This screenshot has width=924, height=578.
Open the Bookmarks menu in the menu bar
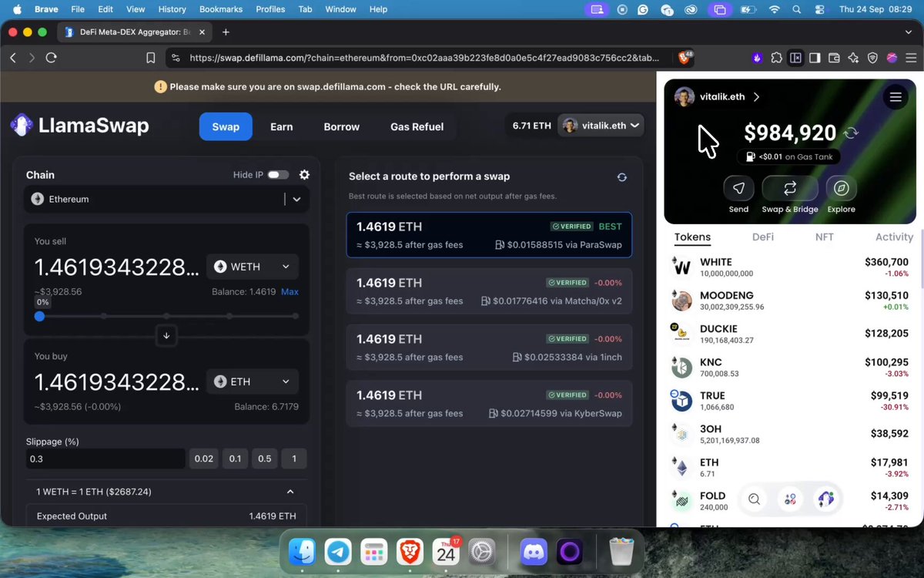tap(221, 9)
